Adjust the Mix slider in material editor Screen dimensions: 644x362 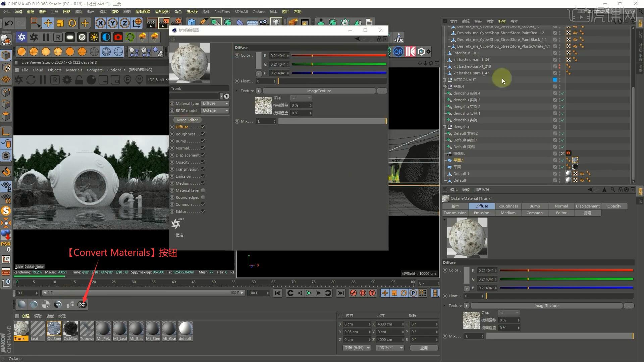[x=332, y=121]
